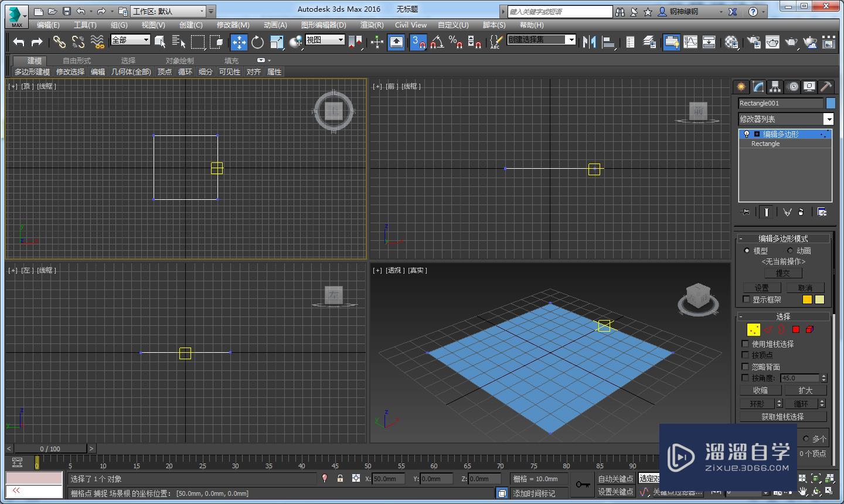Select Vertex sub-object level icon
The image size is (844, 504).
tap(754, 330)
